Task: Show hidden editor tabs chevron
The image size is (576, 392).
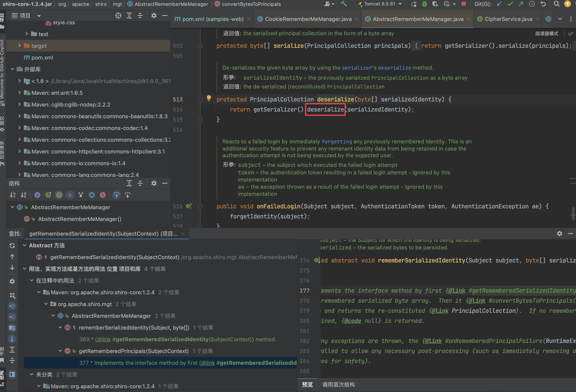Action: click(x=560, y=19)
